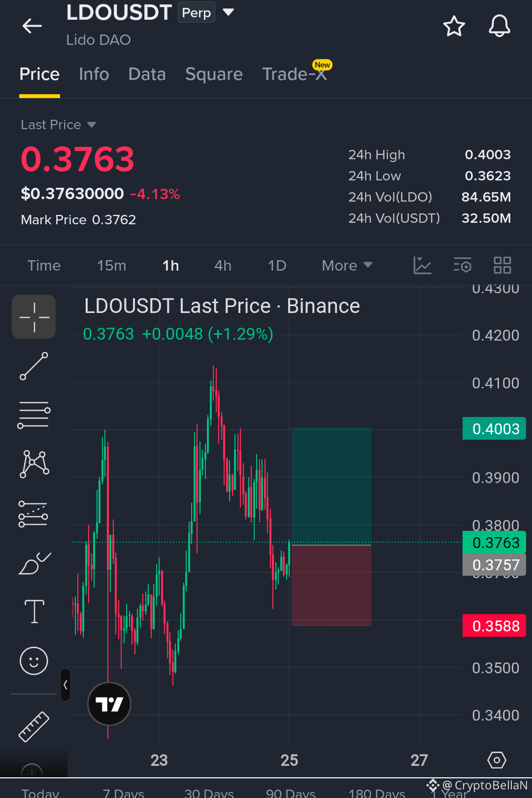
Task: Select the 1h chart interval
Action: point(170,266)
